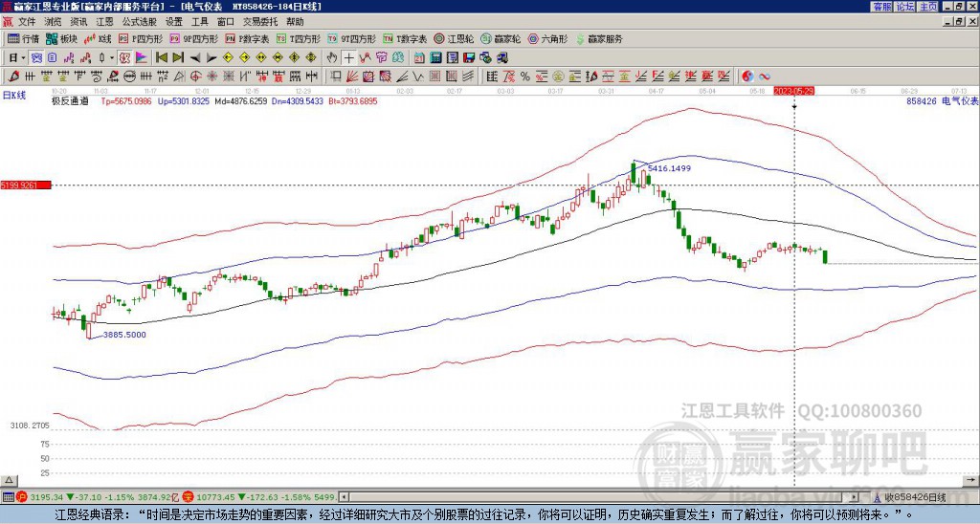Click the 权 ex-rights adjustment toggle icon

124,58
